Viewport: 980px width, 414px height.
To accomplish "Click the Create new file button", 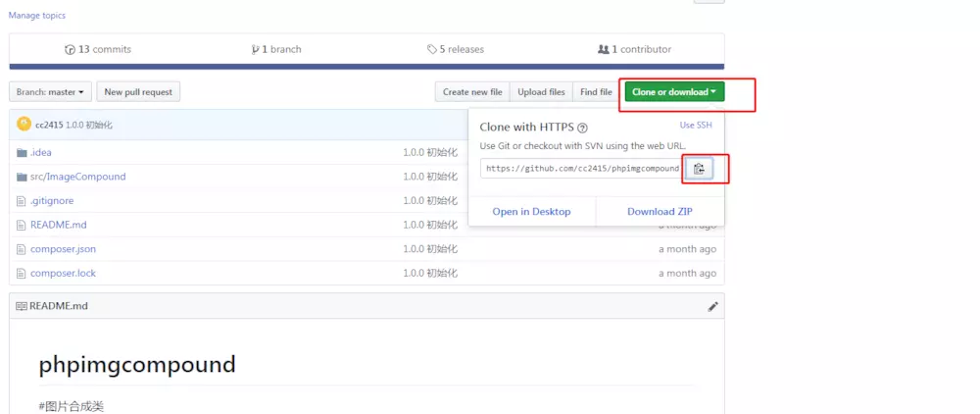I will tap(472, 92).
